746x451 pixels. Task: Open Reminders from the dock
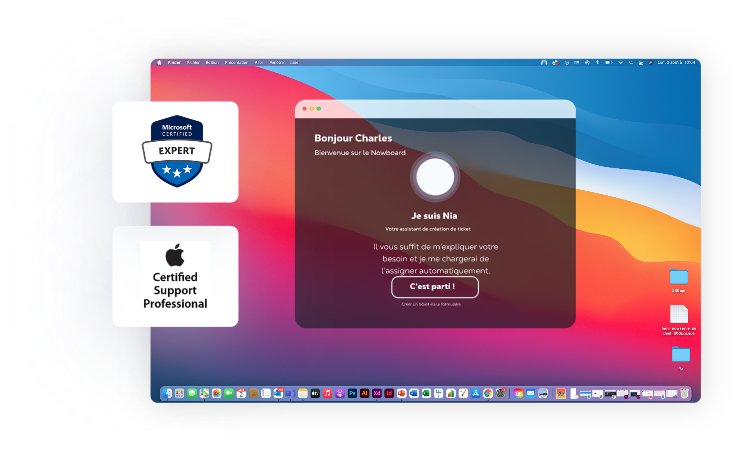pyautogui.click(x=266, y=393)
